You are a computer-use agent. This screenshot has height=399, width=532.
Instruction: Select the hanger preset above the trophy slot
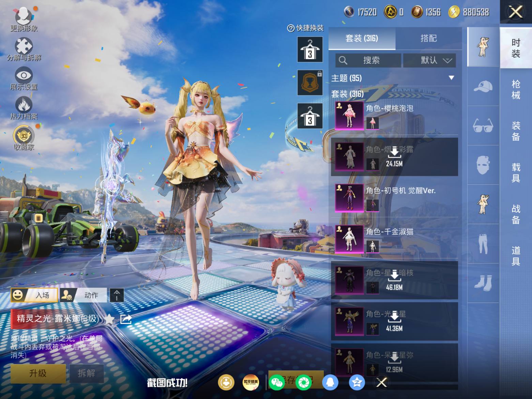pyautogui.click(x=310, y=49)
